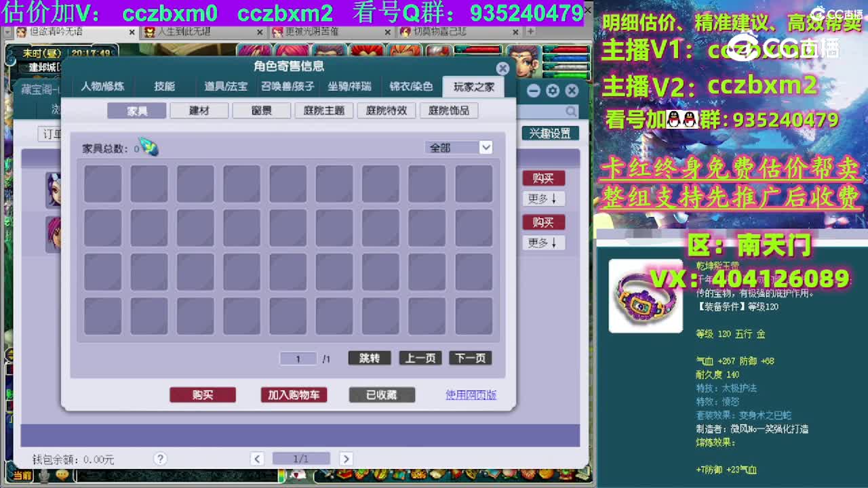Click the feather icon beside 家具总数
Viewport: 868px width, 488px height.
click(x=149, y=147)
